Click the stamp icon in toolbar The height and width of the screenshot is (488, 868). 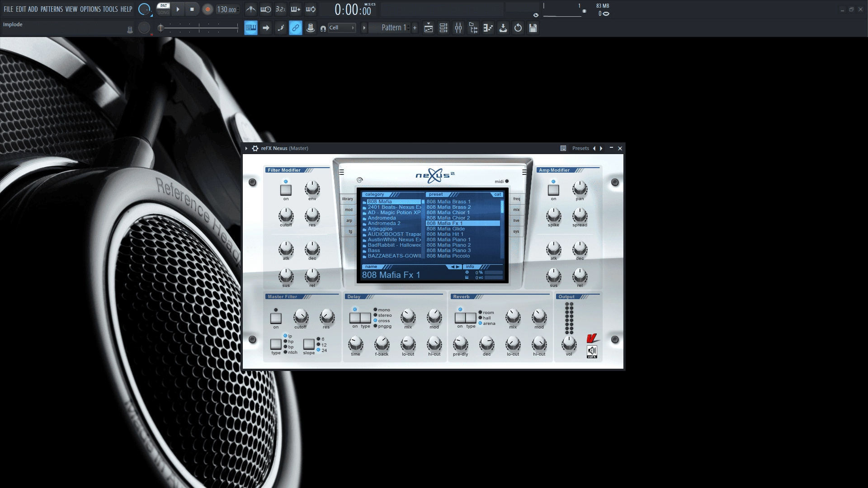pos(311,28)
